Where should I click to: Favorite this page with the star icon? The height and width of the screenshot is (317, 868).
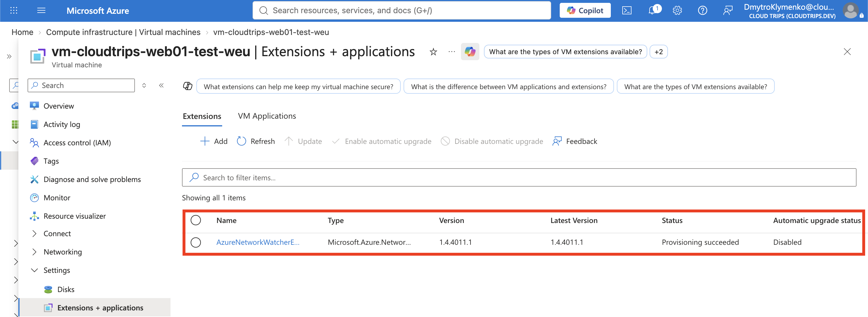tap(433, 52)
